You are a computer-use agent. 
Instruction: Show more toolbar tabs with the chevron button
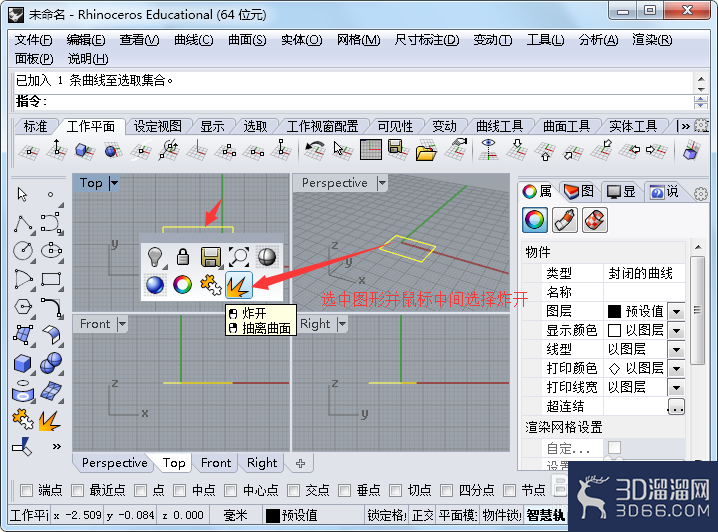coord(685,126)
